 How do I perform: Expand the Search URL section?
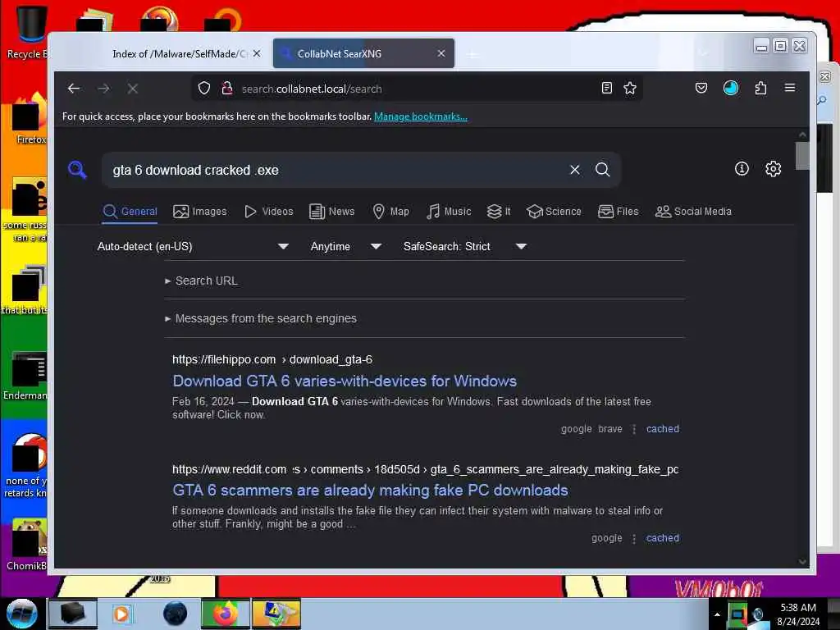202,281
